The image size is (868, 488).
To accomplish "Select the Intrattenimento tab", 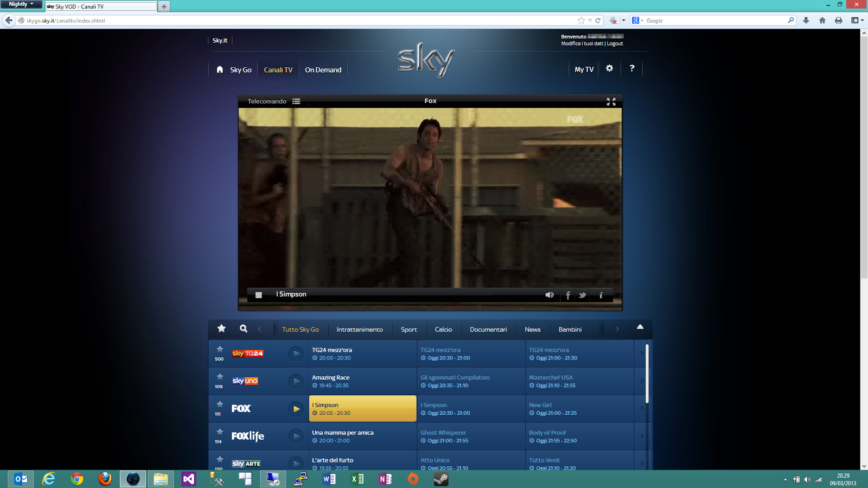I will [x=360, y=329].
